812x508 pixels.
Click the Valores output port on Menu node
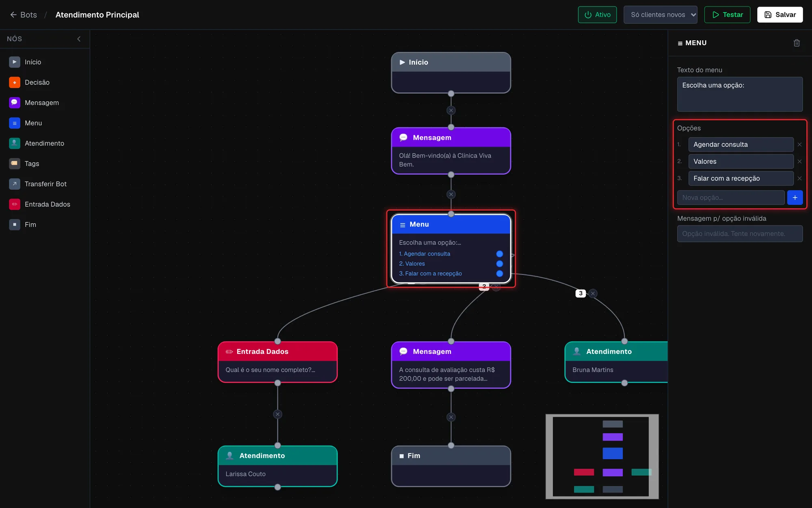click(x=500, y=264)
